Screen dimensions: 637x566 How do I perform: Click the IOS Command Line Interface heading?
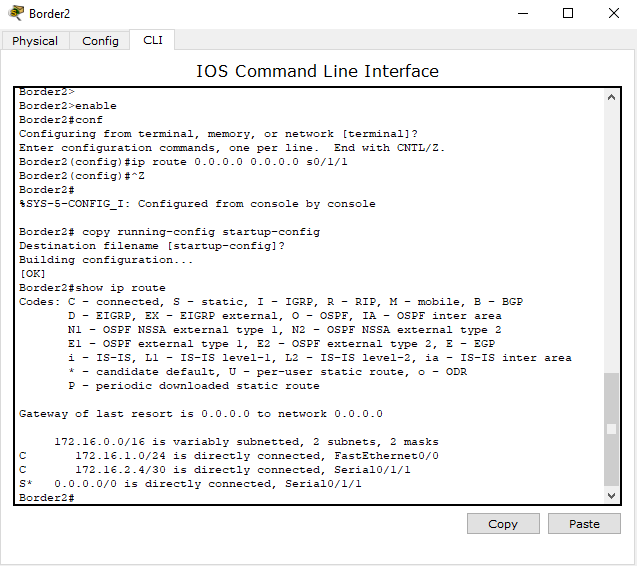(317, 71)
